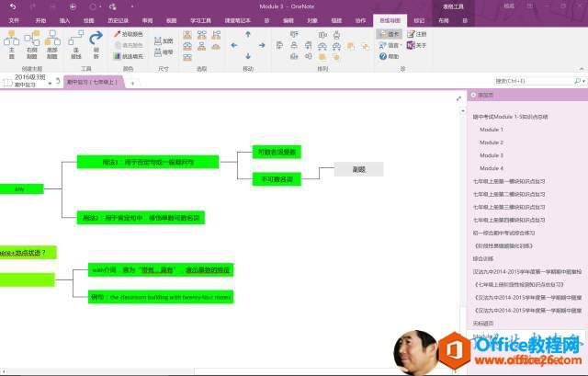The image size is (588, 376).
Task: Open the Module 1 subpage
Action: [492, 130]
